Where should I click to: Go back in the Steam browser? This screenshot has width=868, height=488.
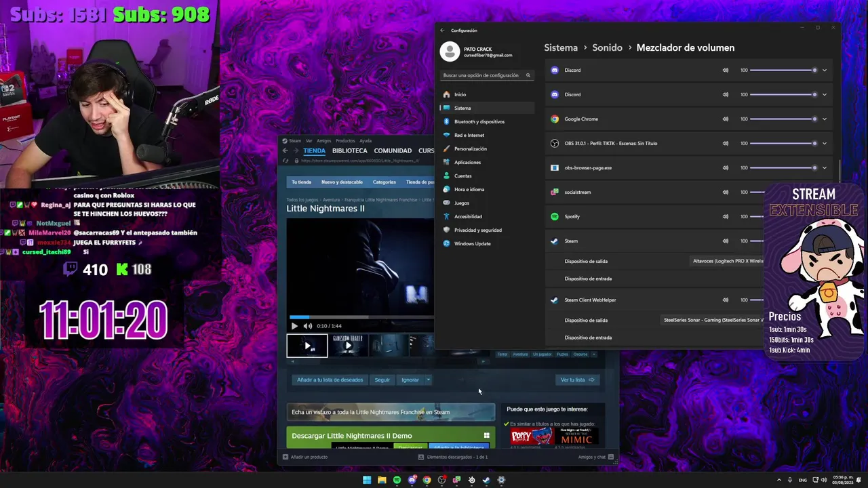point(285,150)
